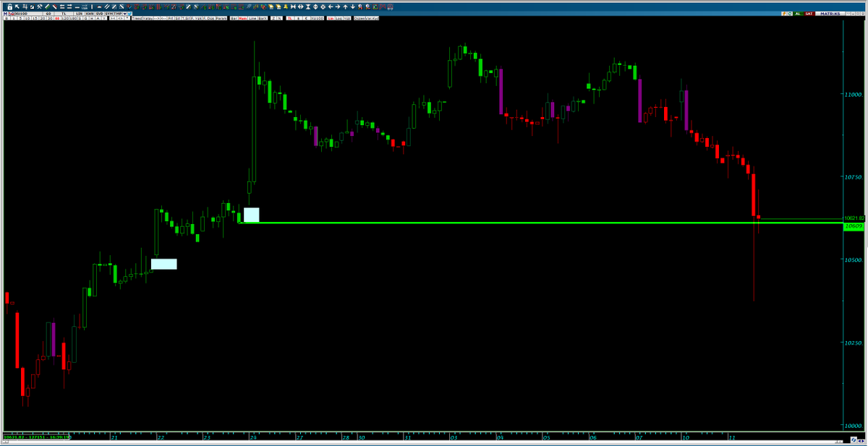Select the 5 minute period button

(20, 18)
